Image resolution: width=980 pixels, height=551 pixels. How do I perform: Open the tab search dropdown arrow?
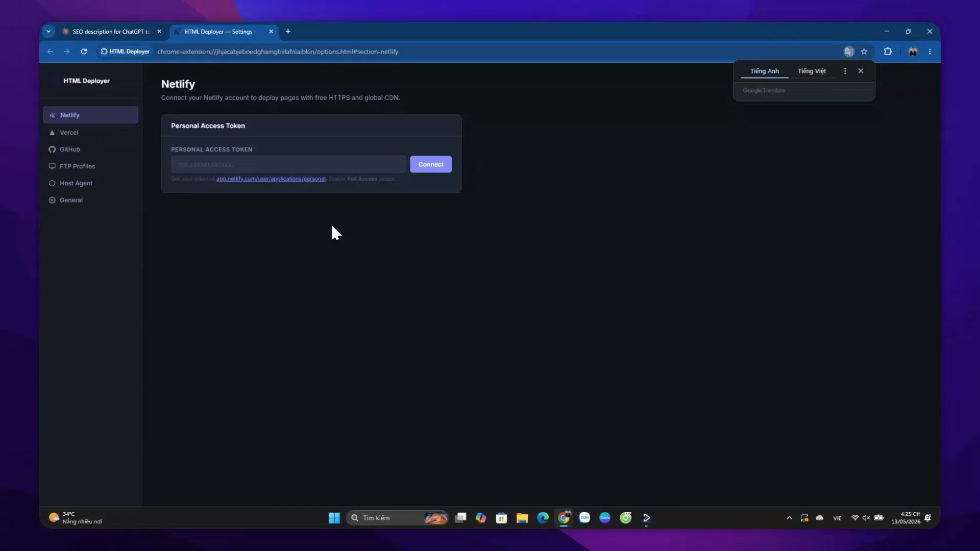(48, 32)
